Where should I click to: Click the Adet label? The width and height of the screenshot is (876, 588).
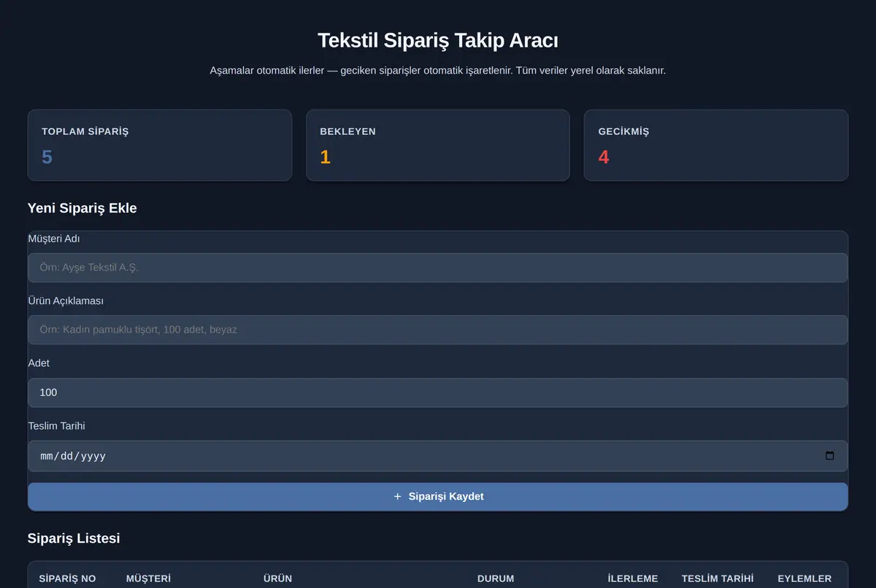[x=39, y=363]
